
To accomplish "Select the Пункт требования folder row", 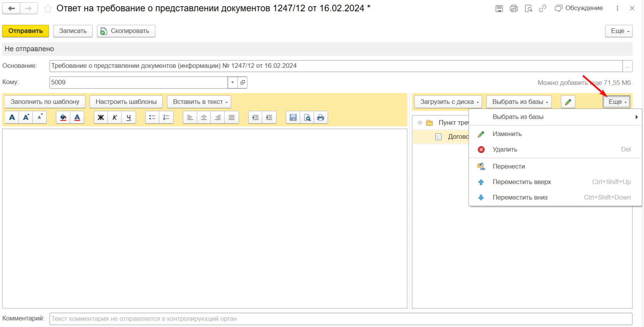I will tap(441, 123).
